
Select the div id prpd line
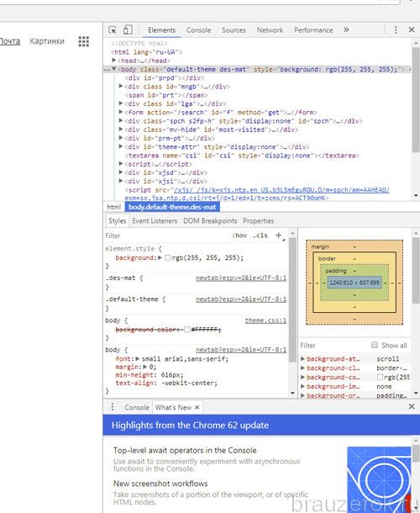[165, 78]
